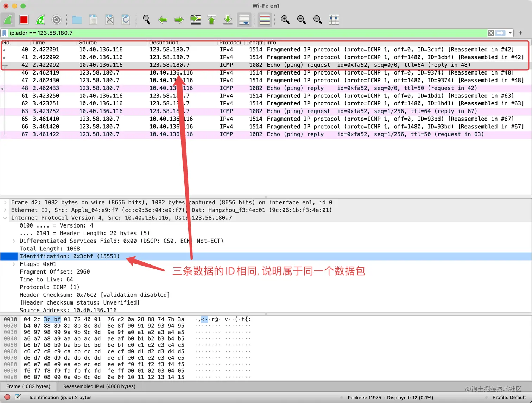Select packet 63 Echo request row

(x=266, y=111)
